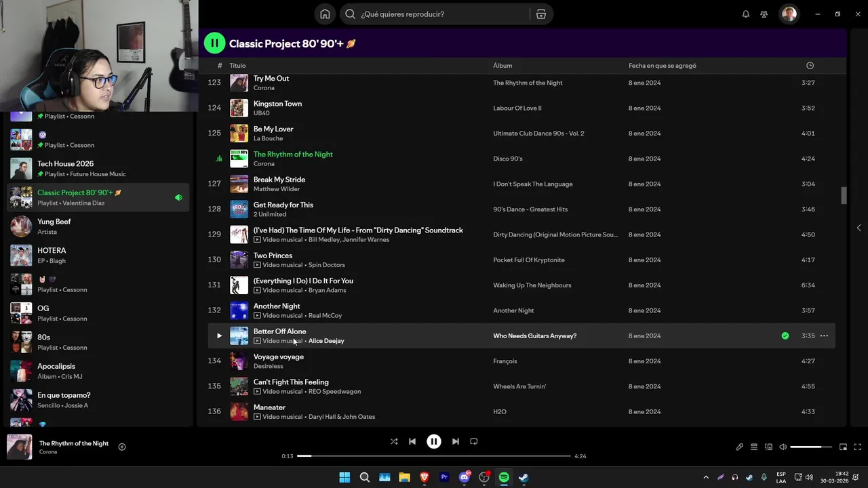Viewport: 868px width, 488px height.
Task: Add The Rhythm of the Night to Liked Songs
Action: pyautogui.click(x=122, y=447)
